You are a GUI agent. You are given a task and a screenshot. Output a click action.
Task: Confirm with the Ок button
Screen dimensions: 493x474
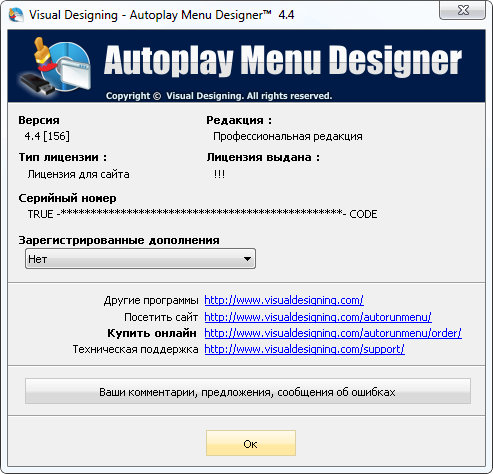pos(251,443)
